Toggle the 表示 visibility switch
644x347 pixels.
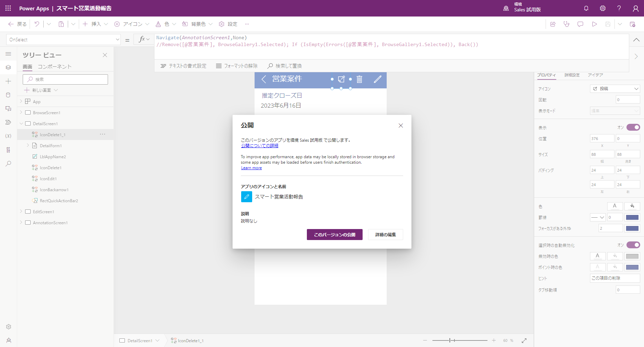point(633,127)
